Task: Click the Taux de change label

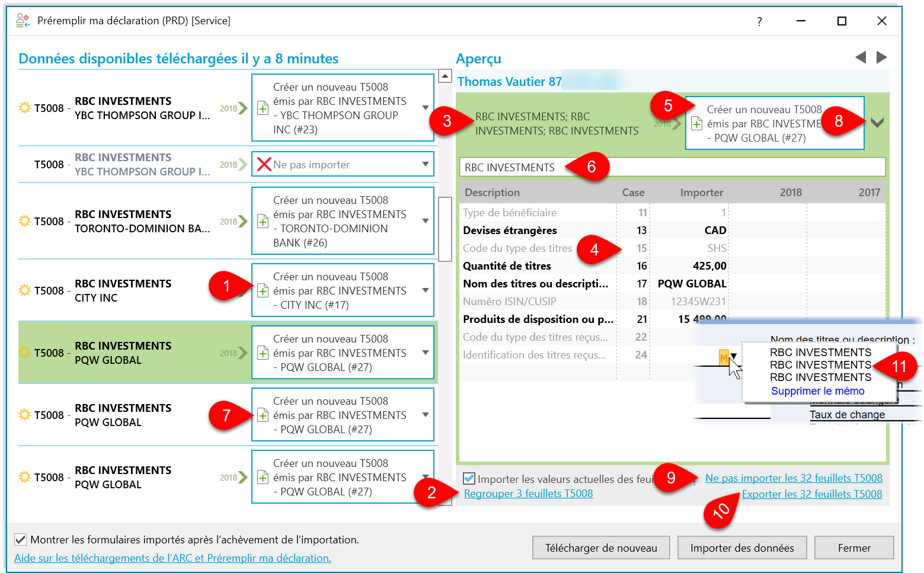Action: point(847,415)
